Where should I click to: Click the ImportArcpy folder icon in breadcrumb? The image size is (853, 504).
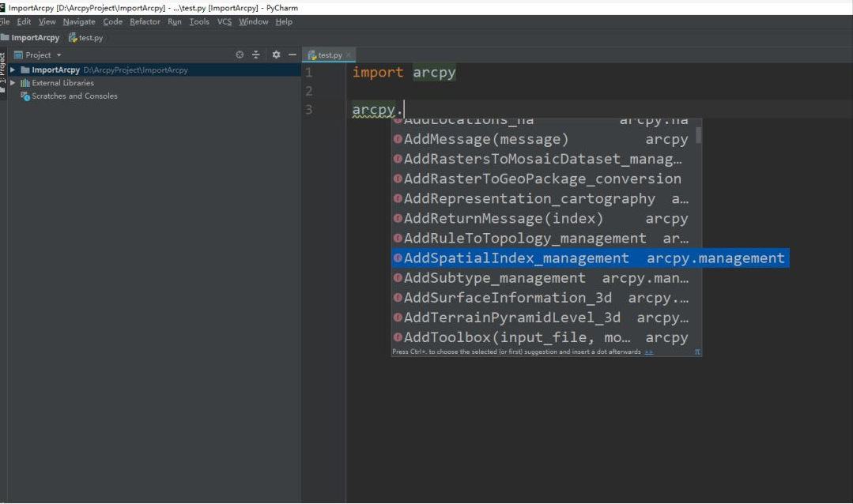tap(5, 37)
